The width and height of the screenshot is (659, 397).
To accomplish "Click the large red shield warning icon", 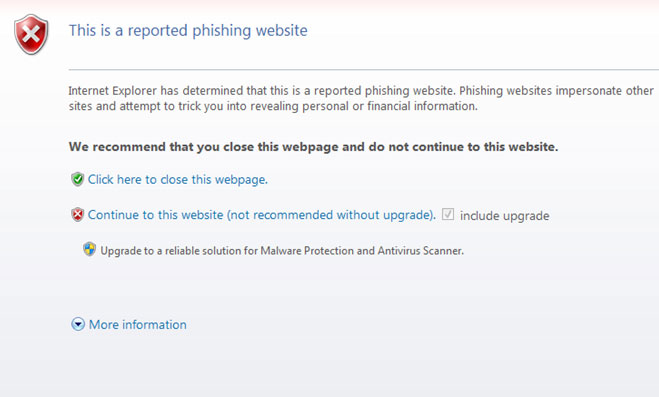I will 31,34.
